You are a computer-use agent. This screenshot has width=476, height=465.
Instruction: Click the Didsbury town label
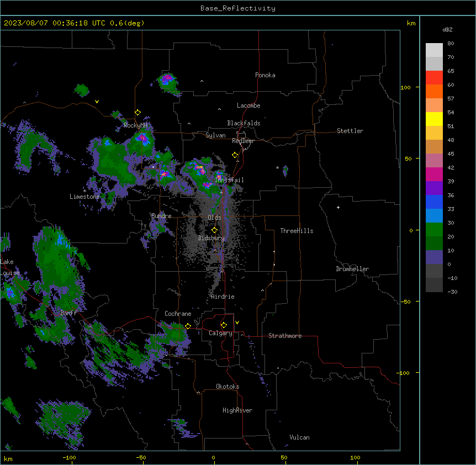[211, 238]
